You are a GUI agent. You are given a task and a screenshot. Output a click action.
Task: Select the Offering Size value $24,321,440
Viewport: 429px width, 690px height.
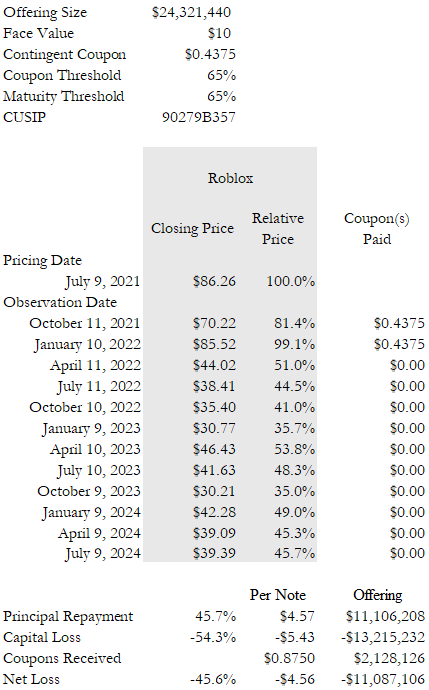(x=191, y=12)
